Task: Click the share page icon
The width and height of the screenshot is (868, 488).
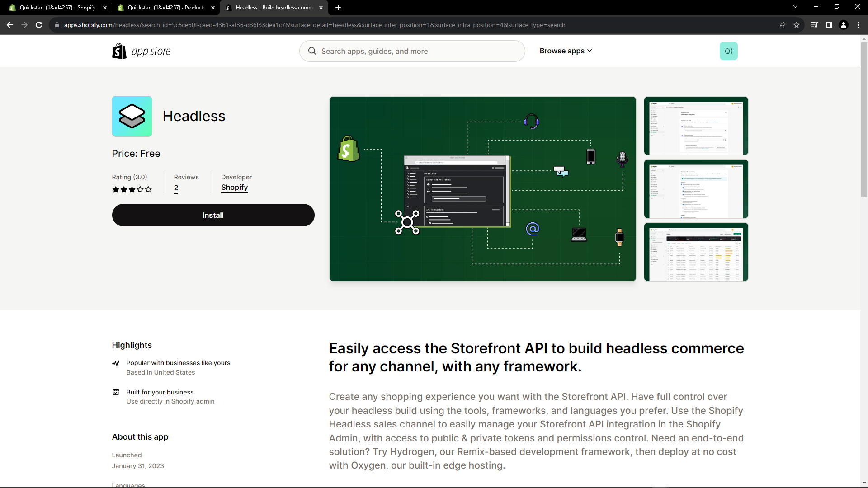Action: [782, 25]
